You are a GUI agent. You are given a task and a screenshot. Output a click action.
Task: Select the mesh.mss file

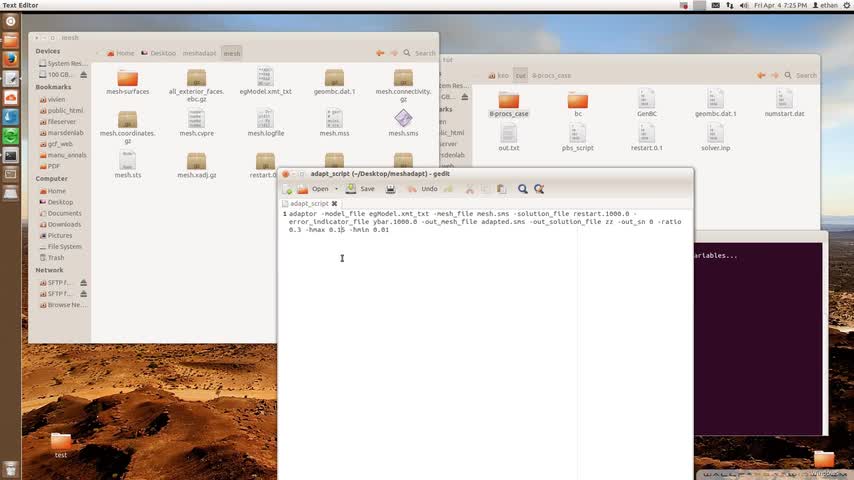coord(334,123)
